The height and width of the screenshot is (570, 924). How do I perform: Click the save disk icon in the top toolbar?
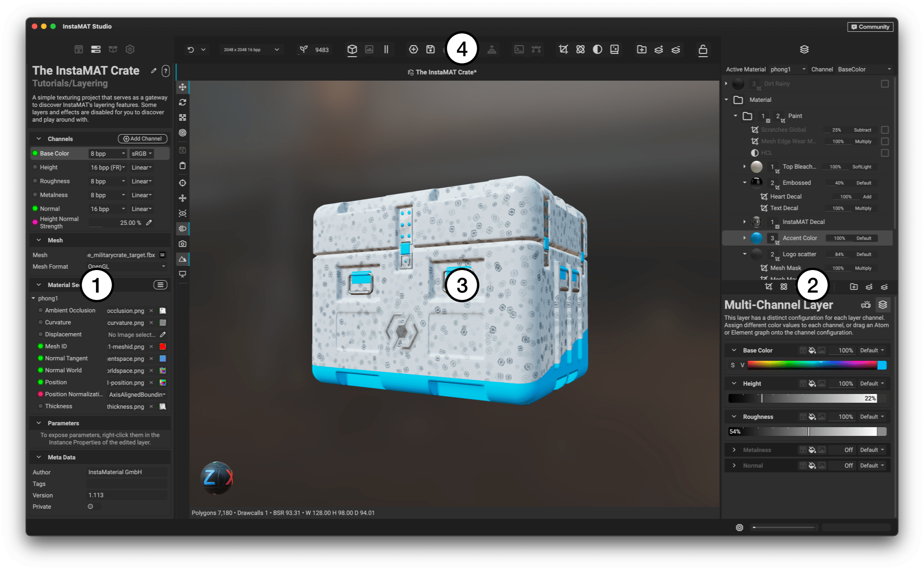pos(431,49)
